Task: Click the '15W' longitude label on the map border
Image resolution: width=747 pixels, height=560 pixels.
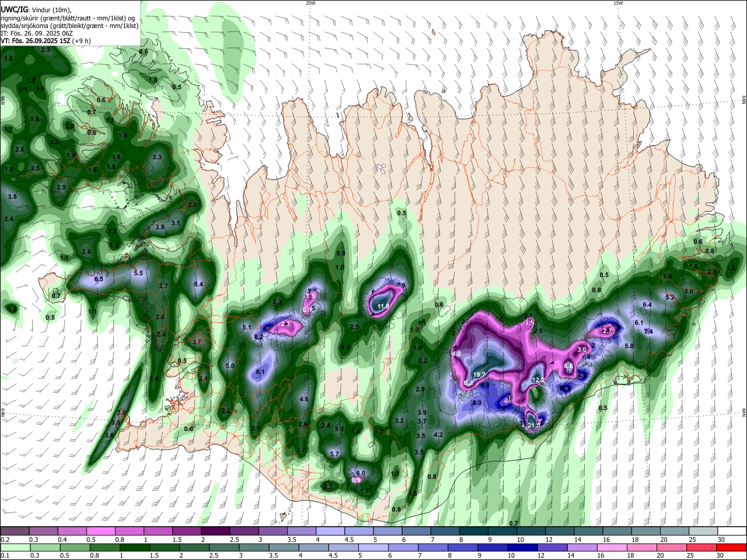Action: pos(618,3)
